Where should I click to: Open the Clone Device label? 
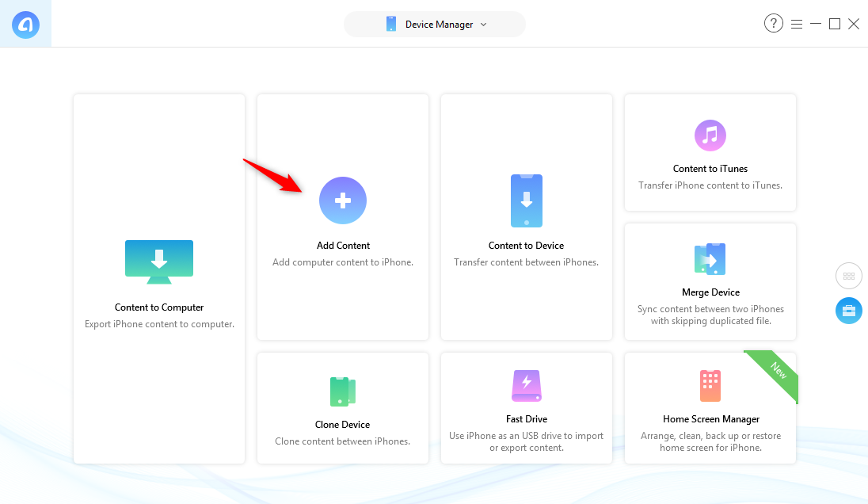pos(342,424)
